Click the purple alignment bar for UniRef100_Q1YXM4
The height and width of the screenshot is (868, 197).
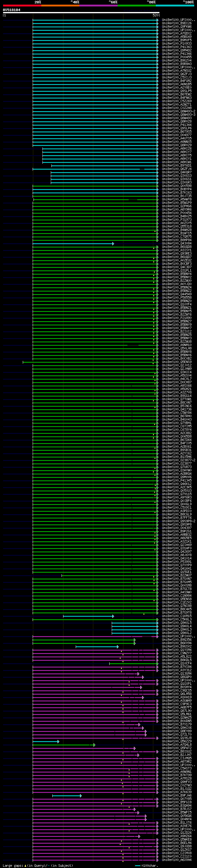point(95,650)
